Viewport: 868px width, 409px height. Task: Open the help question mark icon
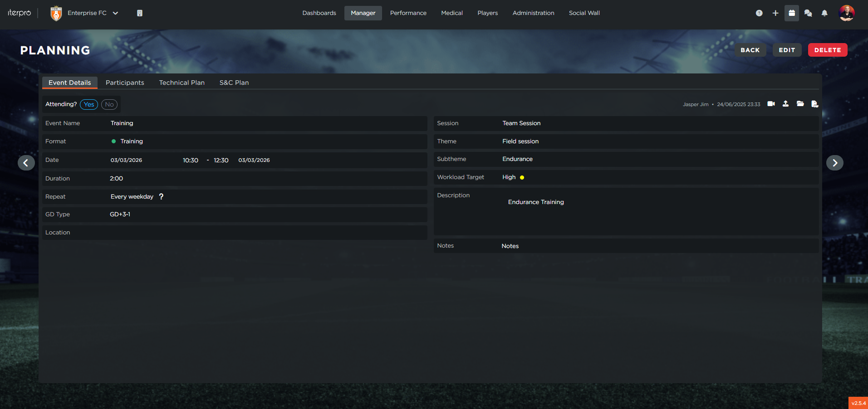[x=759, y=13]
